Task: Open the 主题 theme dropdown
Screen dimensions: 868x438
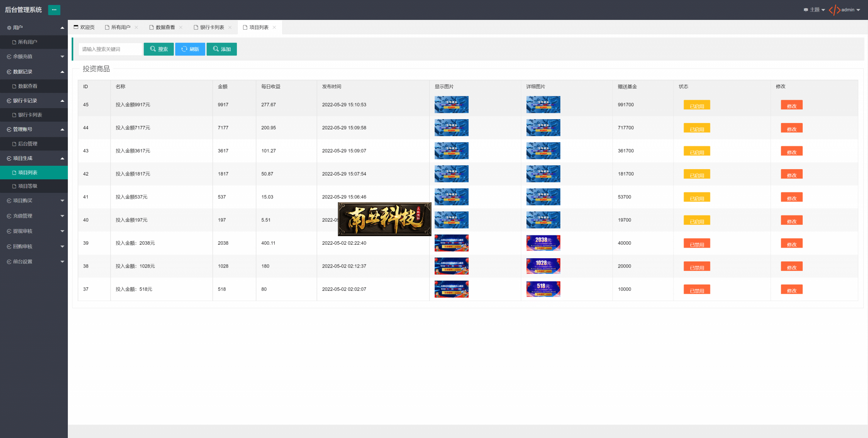Action: [x=814, y=10]
